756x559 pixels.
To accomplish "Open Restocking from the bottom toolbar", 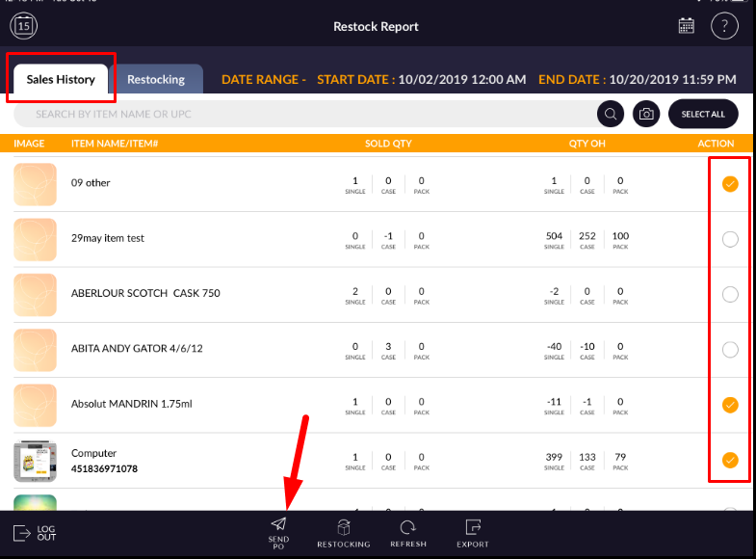I will tap(344, 527).
